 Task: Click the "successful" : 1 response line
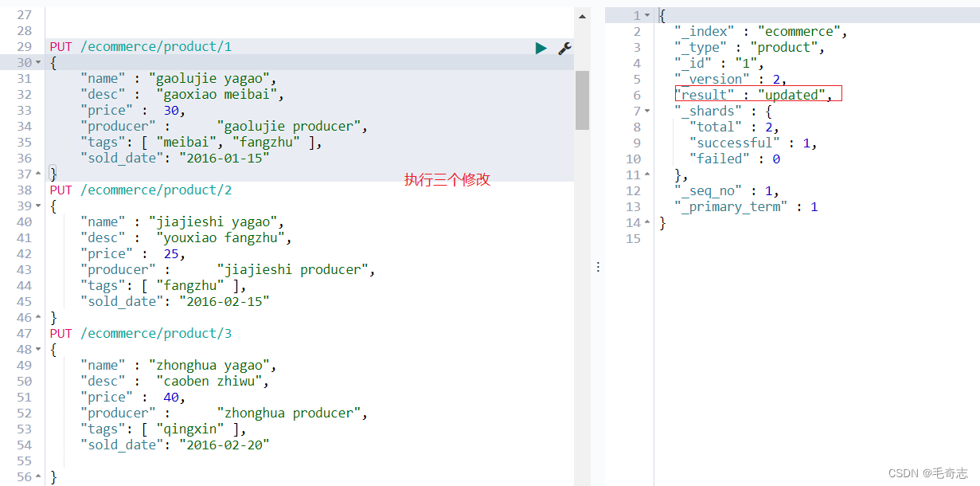click(x=753, y=143)
